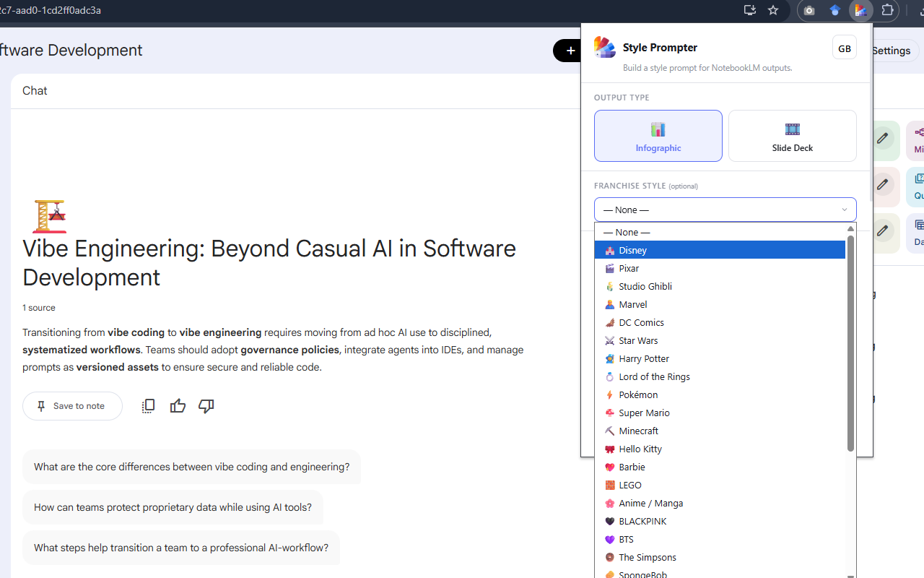Click the copy response icon

(148, 406)
